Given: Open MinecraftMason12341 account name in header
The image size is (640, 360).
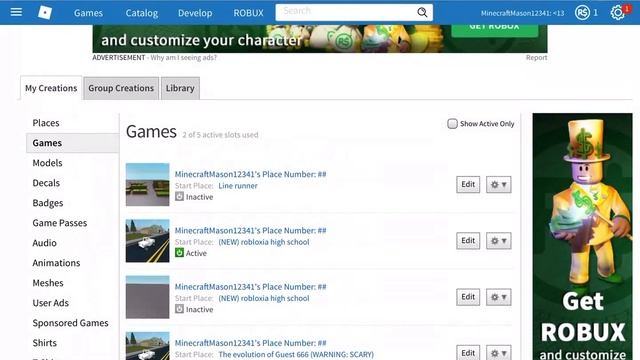Looking at the screenshot, I should [x=522, y=13].
